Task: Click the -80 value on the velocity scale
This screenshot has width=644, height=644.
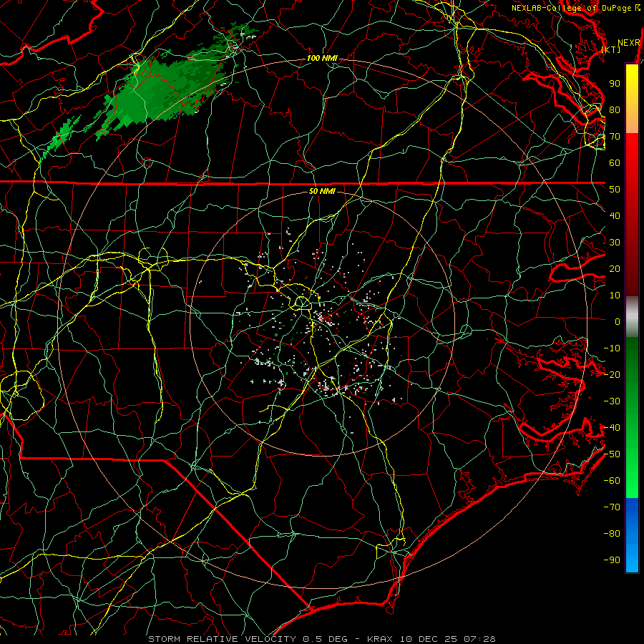Action: coord(612,534)
